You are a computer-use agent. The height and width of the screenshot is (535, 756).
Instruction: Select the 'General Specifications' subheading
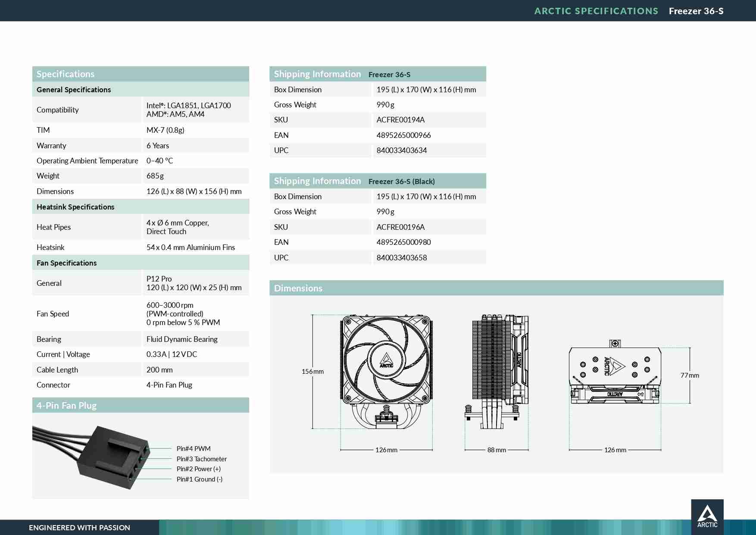pyautogui.click(x=74, y=90)
